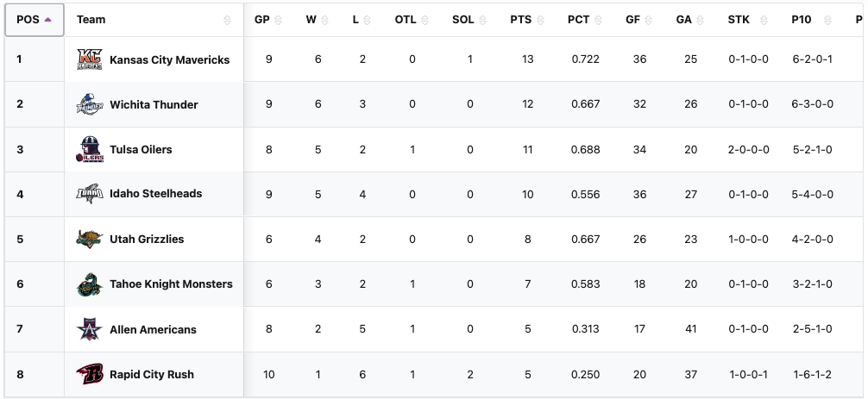
Task: Click the Allen Americans team logo
Action: (90, 329)
